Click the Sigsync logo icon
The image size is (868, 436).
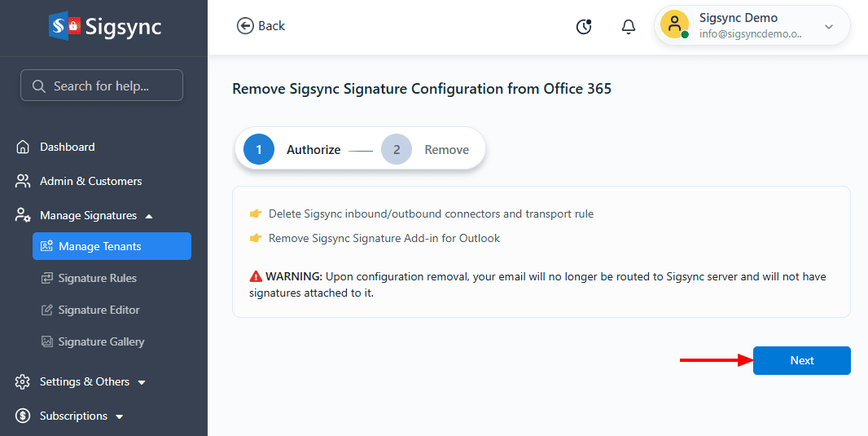click(x=64, y=27)
